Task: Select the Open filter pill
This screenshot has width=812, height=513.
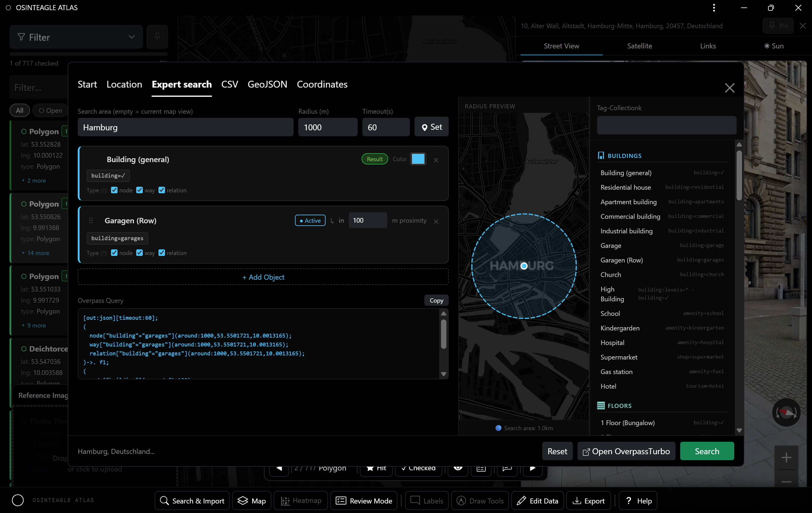Action: pyautogui.click(x=50, y=110)
